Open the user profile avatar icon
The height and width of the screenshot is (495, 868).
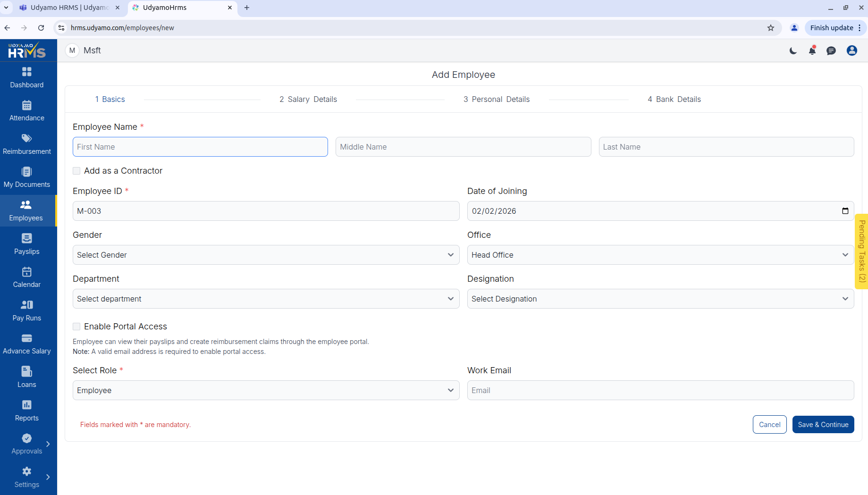point(852,50)
